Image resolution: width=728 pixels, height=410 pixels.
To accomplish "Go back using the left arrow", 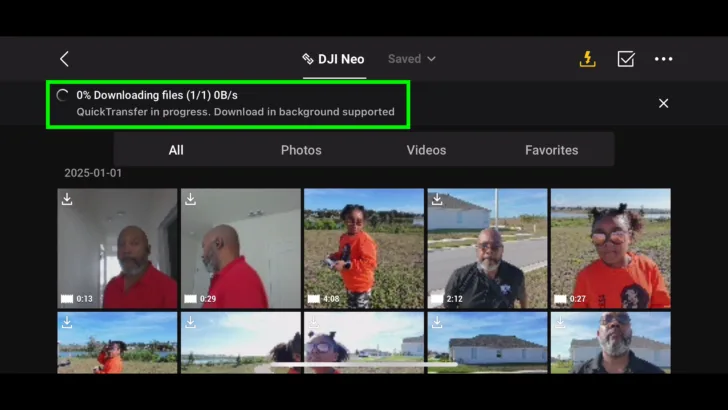I will [x=65, y=59].
